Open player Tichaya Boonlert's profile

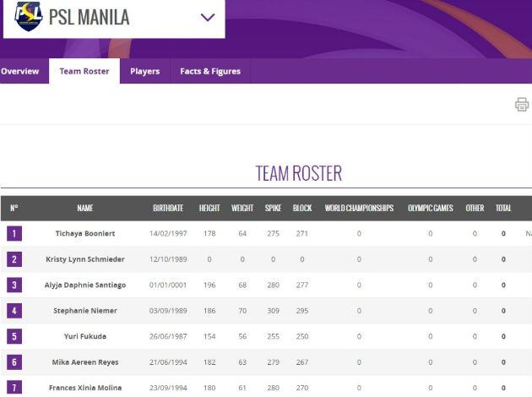(84, 234)
